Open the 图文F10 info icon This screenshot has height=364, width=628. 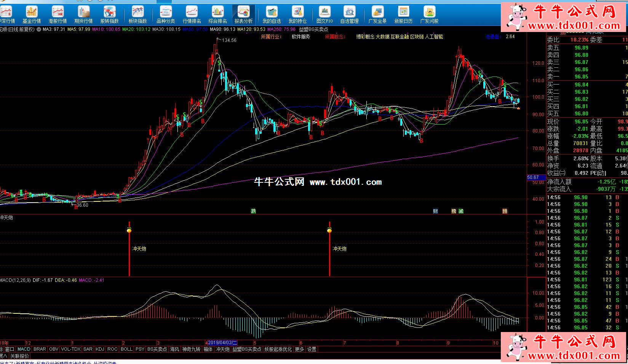point(324,14)
